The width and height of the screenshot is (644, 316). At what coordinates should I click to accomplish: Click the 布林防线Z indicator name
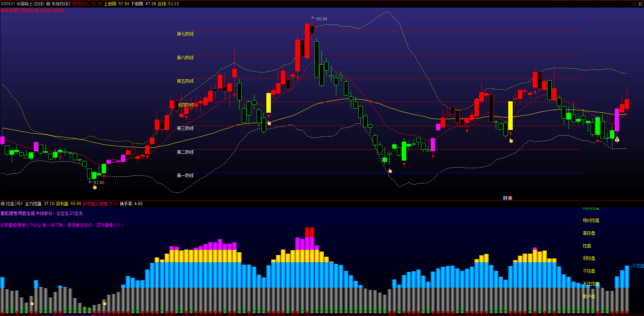pyautogui.click(x=61, y=4)
